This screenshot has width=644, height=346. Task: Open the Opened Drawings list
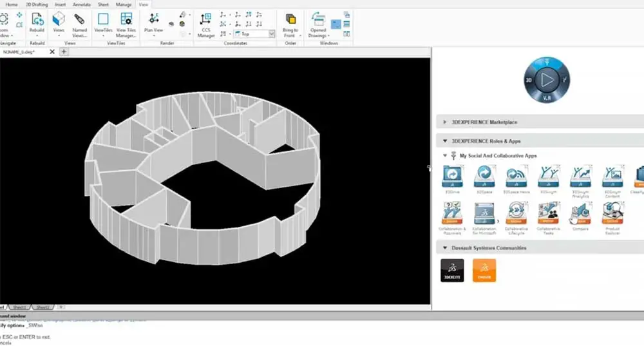318,24
